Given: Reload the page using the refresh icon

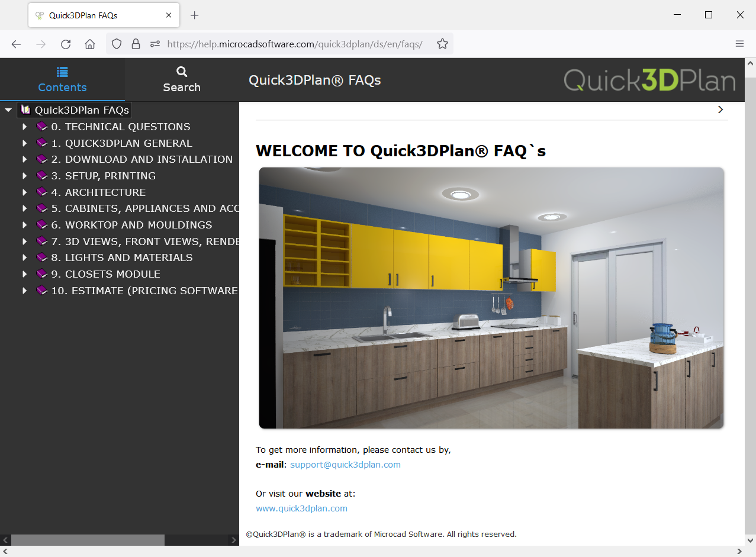Looking at the screenshot, I should (x=65, y=43).
